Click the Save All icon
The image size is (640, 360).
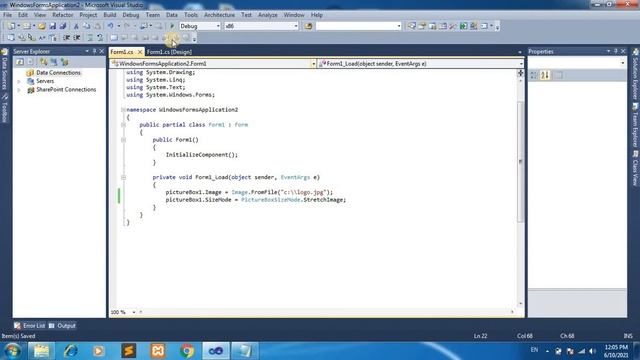click(62, 26)
